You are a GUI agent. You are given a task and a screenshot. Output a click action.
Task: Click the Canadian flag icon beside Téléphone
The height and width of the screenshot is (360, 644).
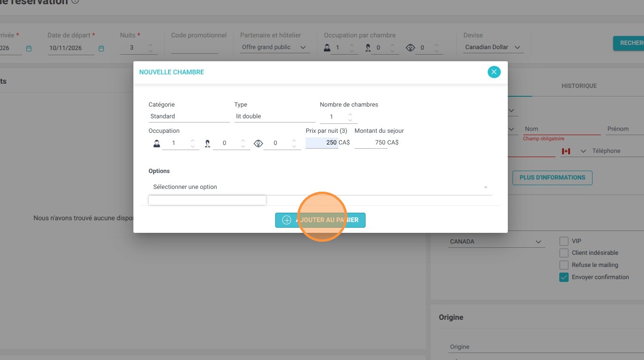tap(566, 151)
